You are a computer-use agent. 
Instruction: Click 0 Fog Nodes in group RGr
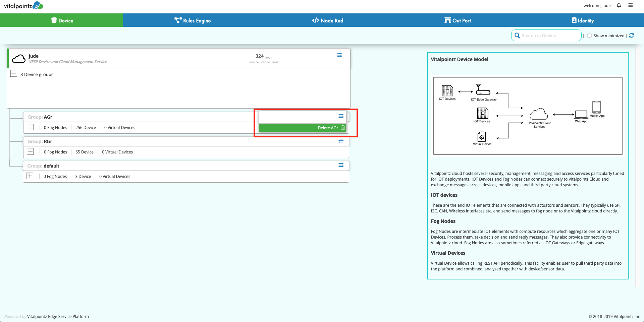pos(55,152)
